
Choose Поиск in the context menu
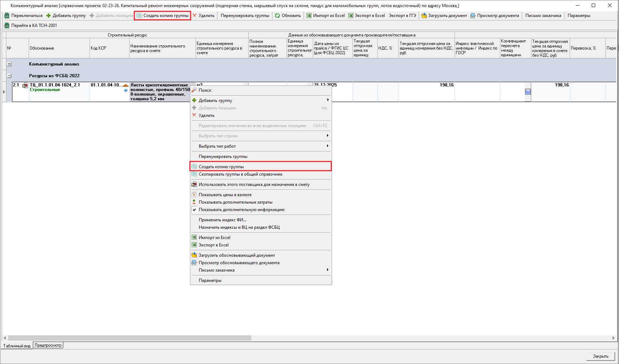pos(205,90)
